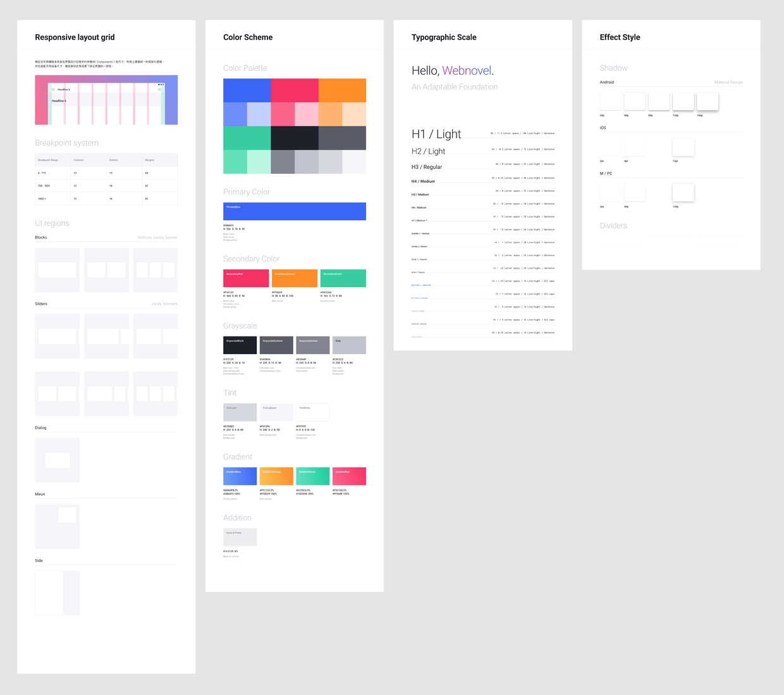Pick the SecondaryRed swatch
This screenshot has height=695, width=784.
pyautogui.click(x=246, y=278)
